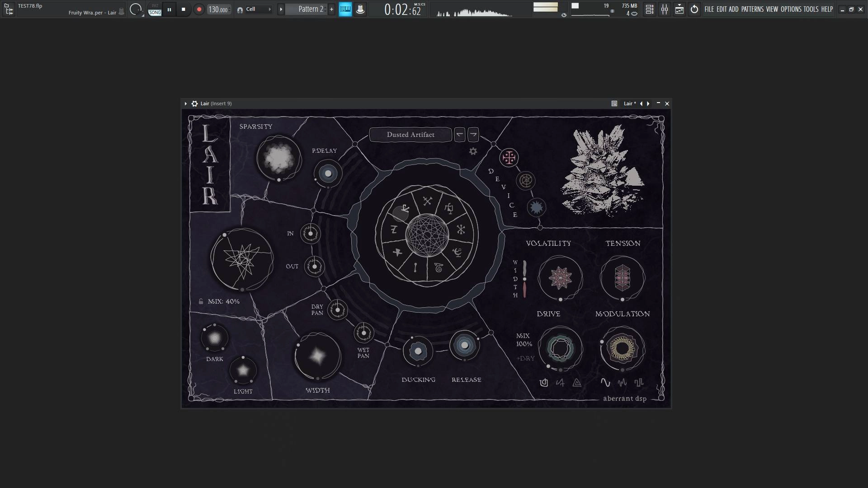
Task: Open FL Studio browser toggle icon
Action: (x=9, y=9)
